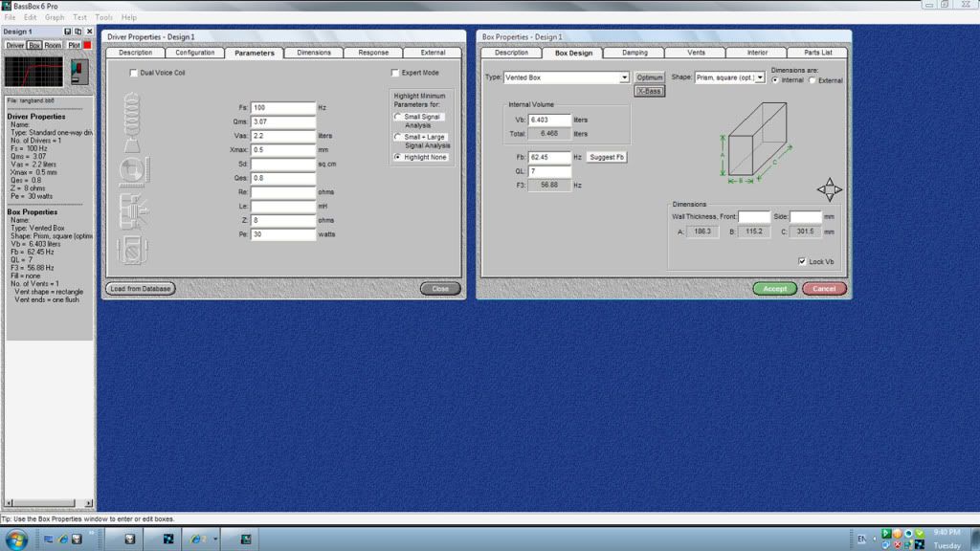Click the Load from Database button
The height and width of the screenshot is (551, 980).
[x=141, y=288]
